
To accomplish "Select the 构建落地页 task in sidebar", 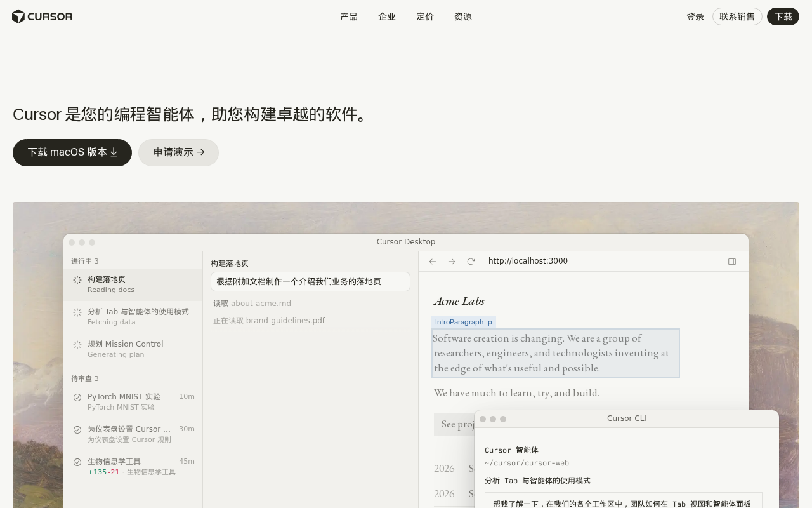I will point(133,284).
